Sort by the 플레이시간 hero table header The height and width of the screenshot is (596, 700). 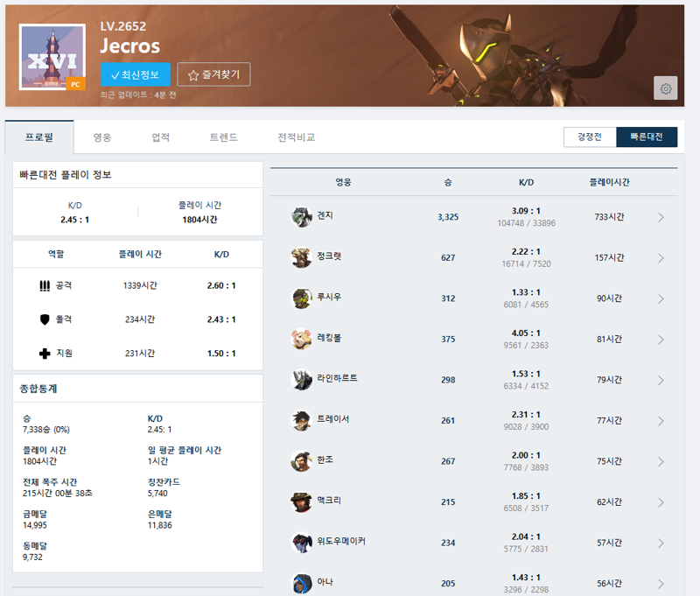tap(609, 182)
